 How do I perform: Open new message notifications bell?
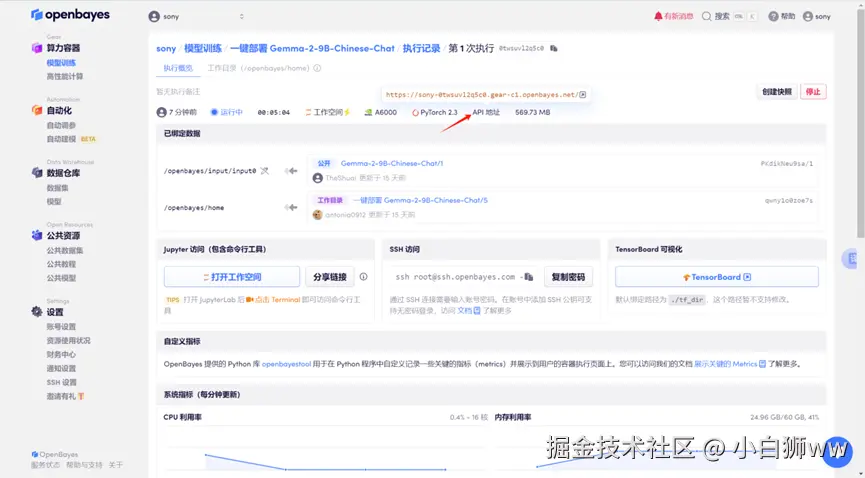[x=674, y=17]
